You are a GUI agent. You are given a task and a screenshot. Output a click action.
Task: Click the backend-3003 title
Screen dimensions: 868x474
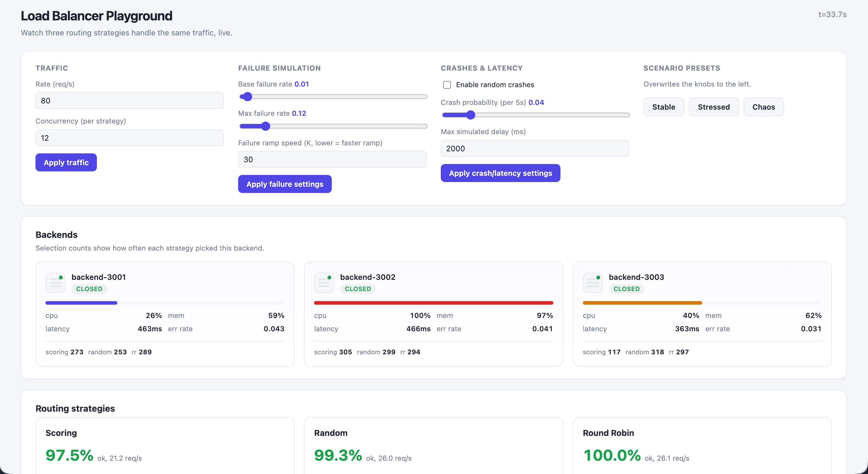click(x=636, y=277)
